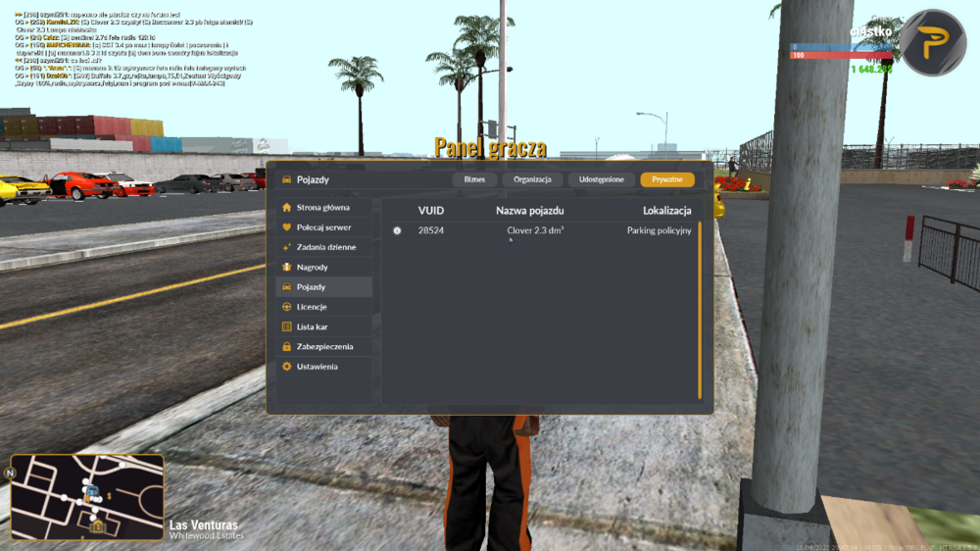Open Ustawienia menu entry
This screenshot has width=980, height=551.
[x=324, y=367]
